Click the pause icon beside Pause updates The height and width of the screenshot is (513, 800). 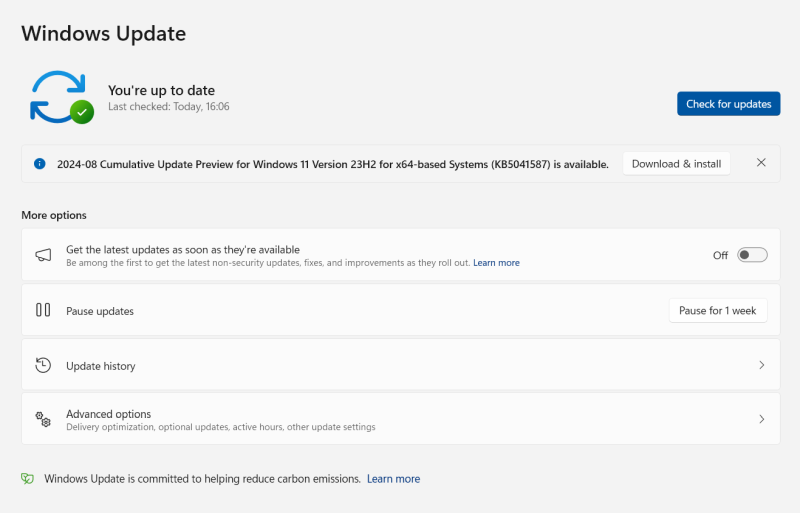43,310
